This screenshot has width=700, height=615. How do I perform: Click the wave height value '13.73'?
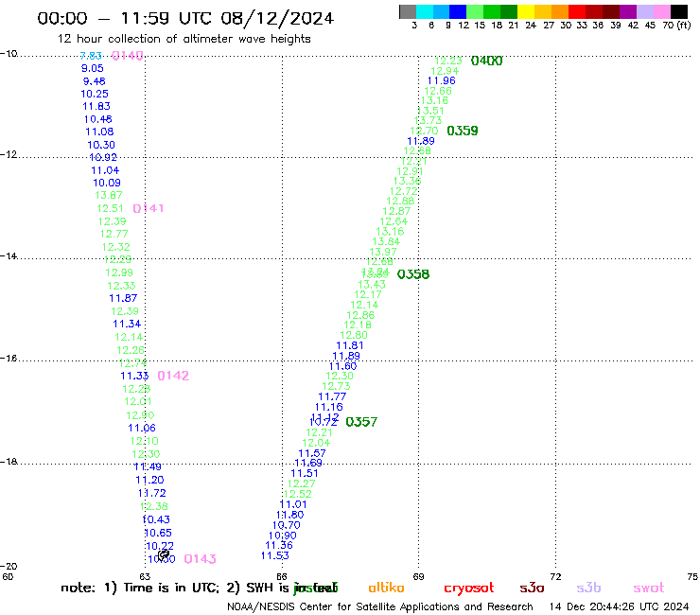click(x=428, y=120)
